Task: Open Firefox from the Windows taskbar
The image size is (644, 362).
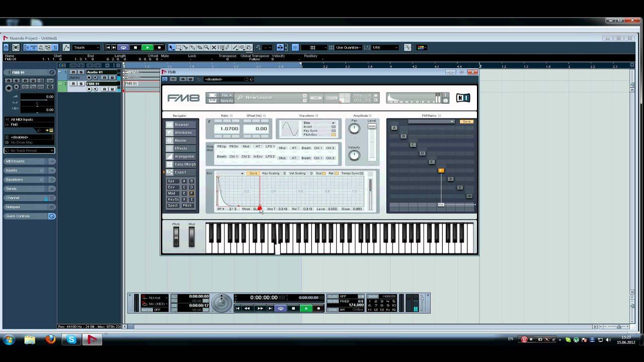Action: [x=50, y=340]
